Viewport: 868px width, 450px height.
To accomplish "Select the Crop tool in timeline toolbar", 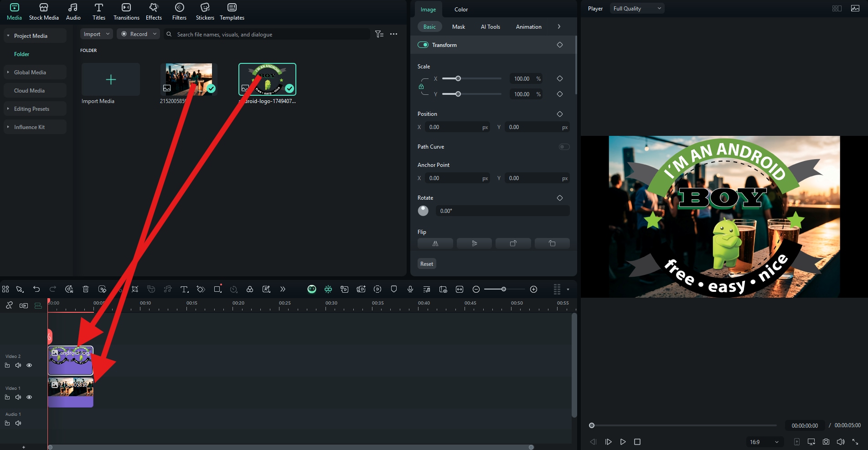I will point(135,289).
